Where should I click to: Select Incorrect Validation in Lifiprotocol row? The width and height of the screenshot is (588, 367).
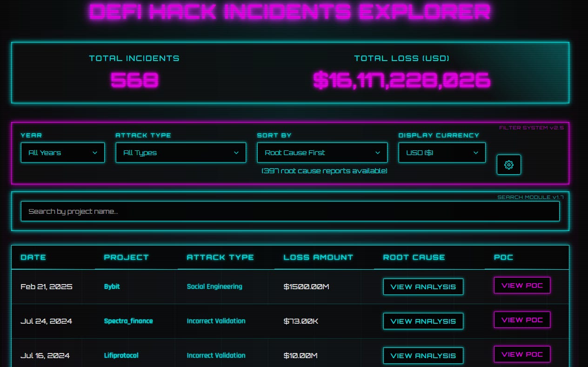pos(216,355)
